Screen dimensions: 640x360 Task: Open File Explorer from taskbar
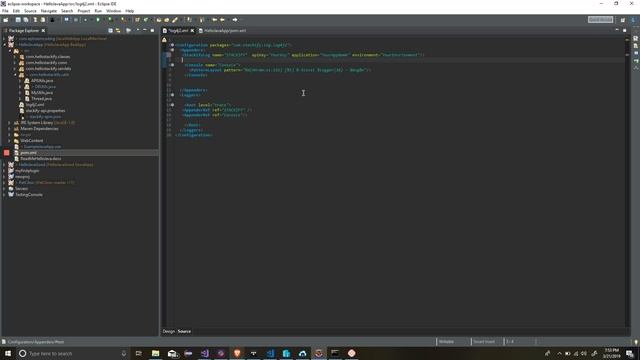156,353
